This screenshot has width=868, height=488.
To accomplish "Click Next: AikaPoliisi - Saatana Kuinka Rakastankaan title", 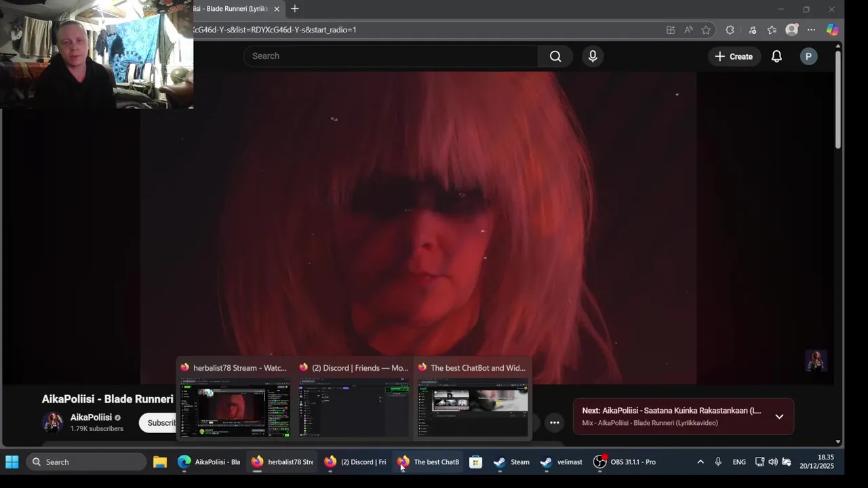I will tap(671, 411).
